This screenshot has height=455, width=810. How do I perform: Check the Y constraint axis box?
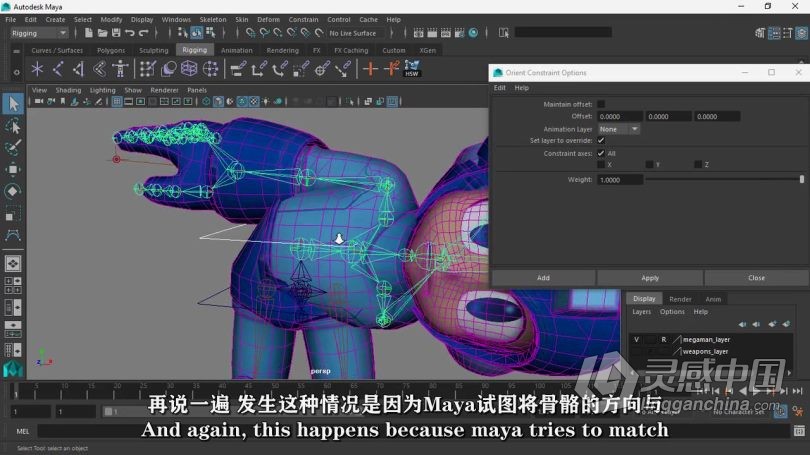click(649, 165)
